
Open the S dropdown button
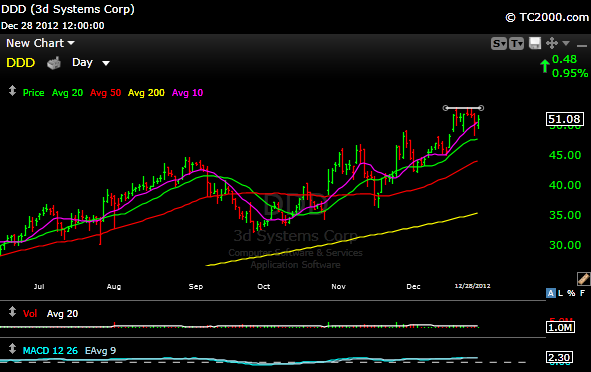click(x=499, y=44)
